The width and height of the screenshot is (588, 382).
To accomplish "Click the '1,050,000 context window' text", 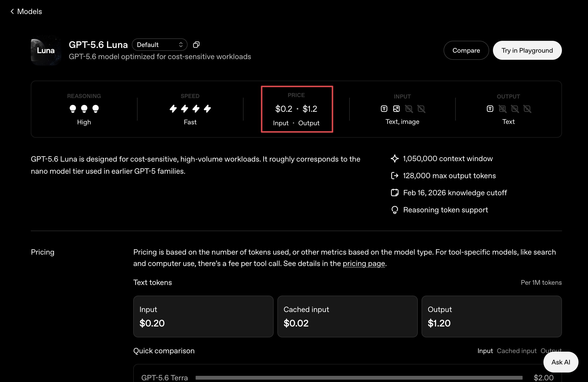I will [448, 158].
